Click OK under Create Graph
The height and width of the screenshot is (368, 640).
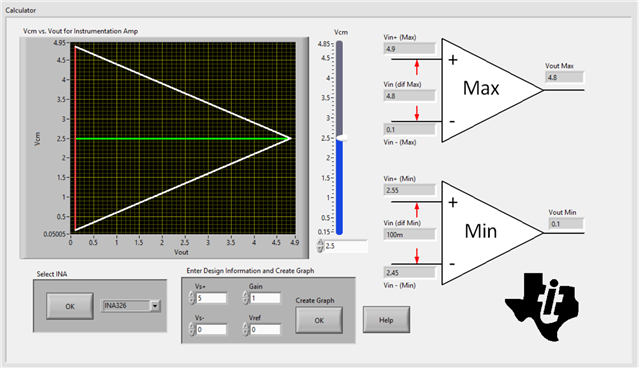pyautogui.click(x=319, y=320)
